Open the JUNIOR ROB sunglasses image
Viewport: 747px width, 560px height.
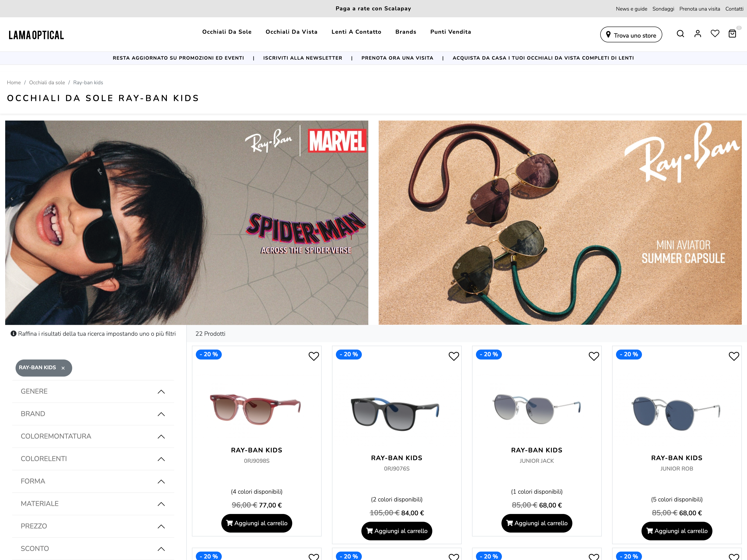pyautogui.click(x=676, y=413)
